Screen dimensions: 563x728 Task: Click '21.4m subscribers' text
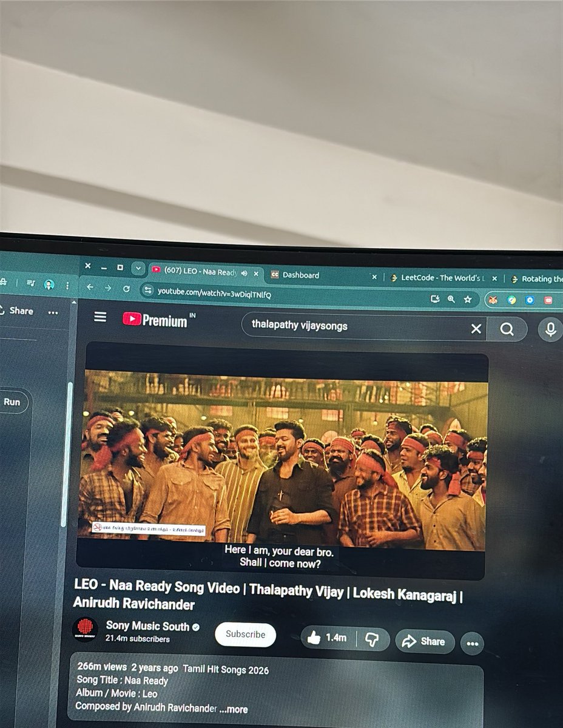pos(138,639)
